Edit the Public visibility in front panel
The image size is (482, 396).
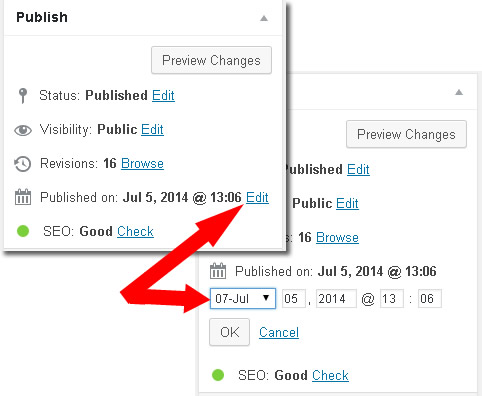coord(152,129)
